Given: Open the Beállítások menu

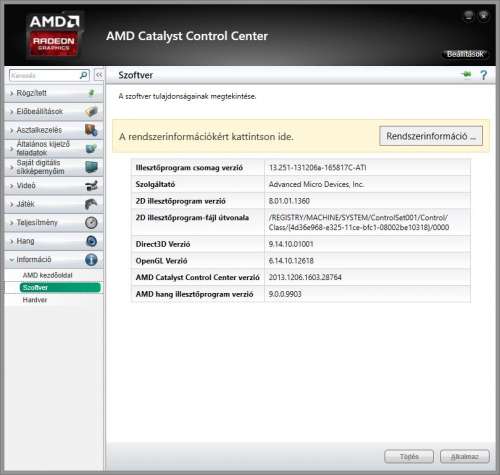Looking at the screenshot, I should point(465,54).
